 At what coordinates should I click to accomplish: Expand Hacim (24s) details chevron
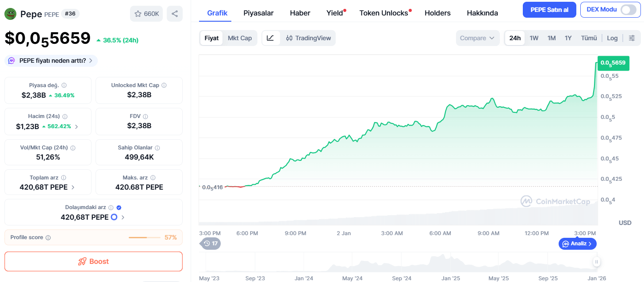(76, 127)
